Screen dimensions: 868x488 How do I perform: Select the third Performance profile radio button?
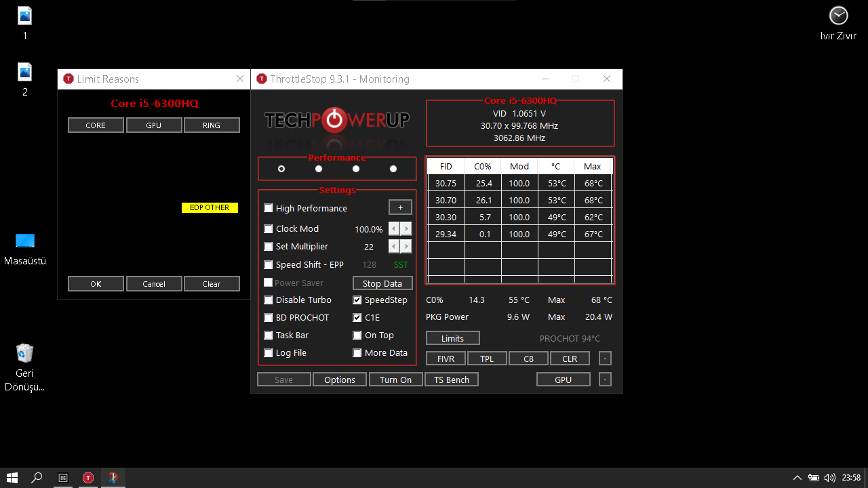click(x=356, y=169)
